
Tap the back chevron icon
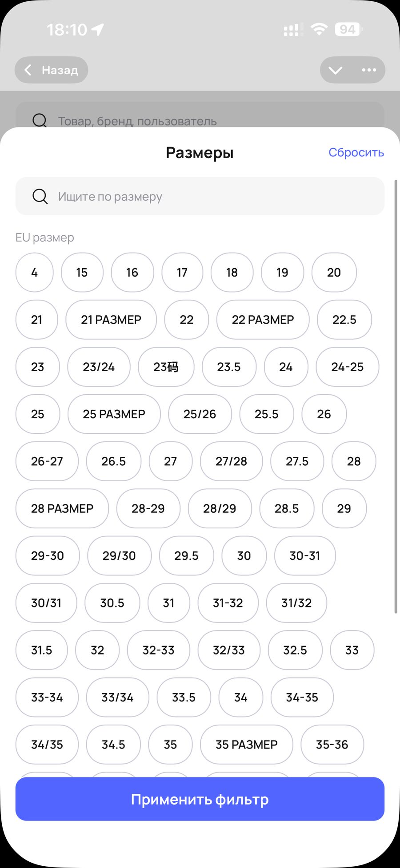(28, 70)
